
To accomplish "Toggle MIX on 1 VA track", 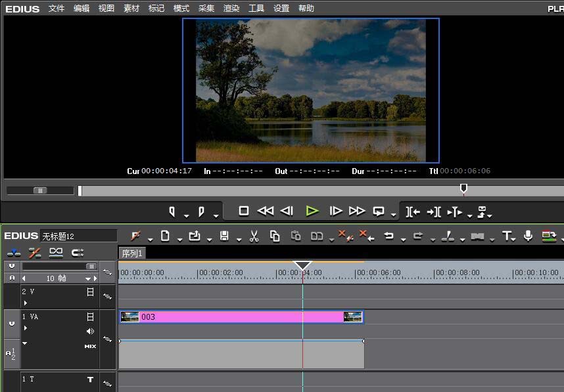I will (90, 347).
